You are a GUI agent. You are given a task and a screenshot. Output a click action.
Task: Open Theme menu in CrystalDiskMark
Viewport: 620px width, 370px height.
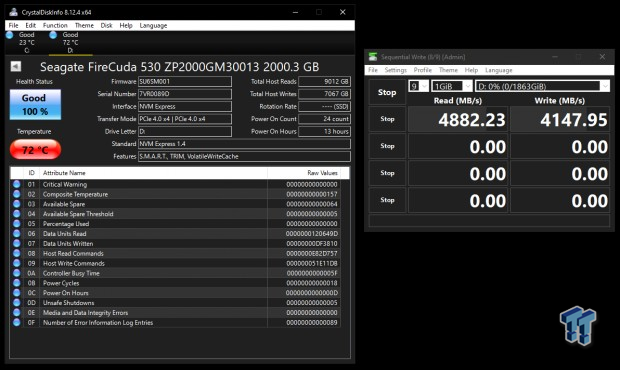click(448, 70)
